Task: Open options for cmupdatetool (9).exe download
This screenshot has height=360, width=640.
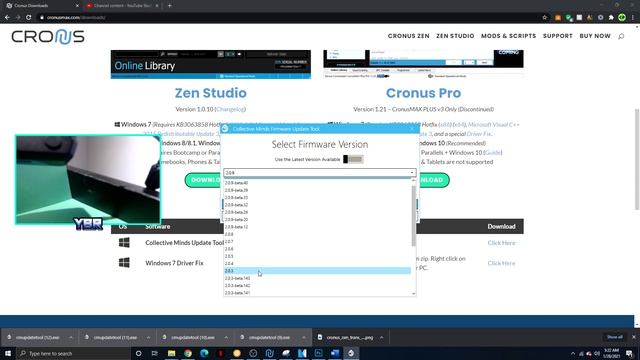Action: 304,338
